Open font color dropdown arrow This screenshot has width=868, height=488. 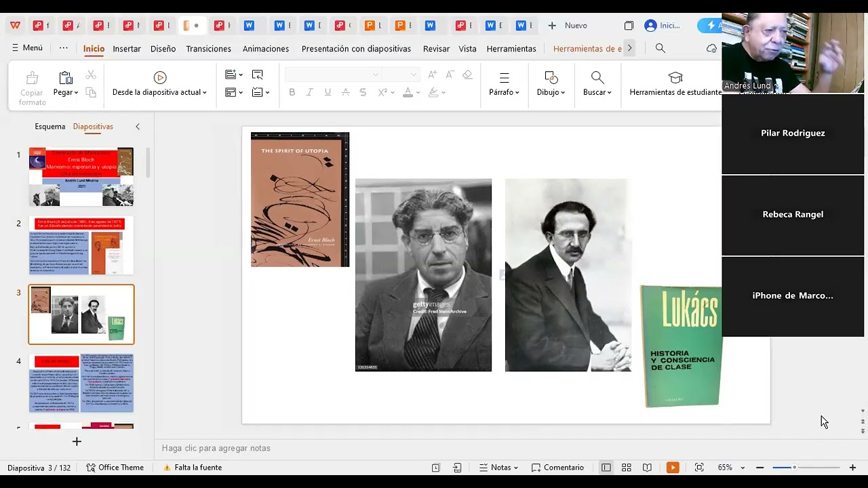click(x=417, y=93)
